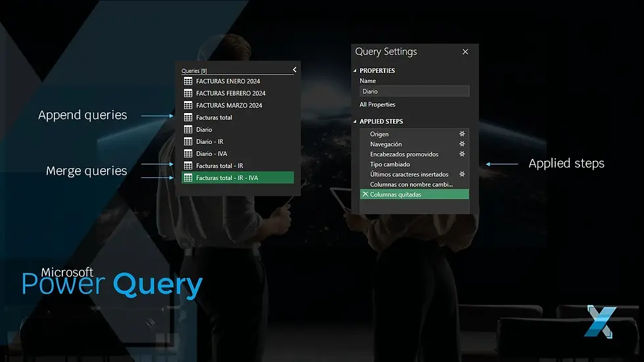Click the table icon beside FACTURAS ENERO 2024
This screenshot has height=362, width=644.
pos(188,81)
